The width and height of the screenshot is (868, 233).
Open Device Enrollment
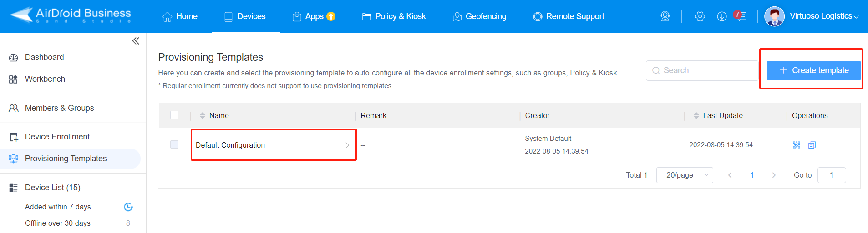pyautogui.click(x=57, y=137)
